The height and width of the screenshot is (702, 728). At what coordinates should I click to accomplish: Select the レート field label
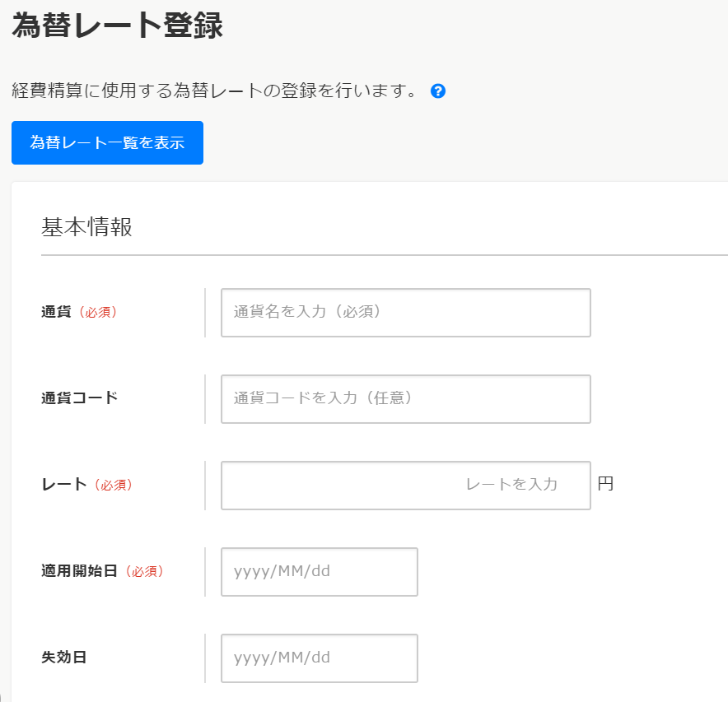pos(64,485)
